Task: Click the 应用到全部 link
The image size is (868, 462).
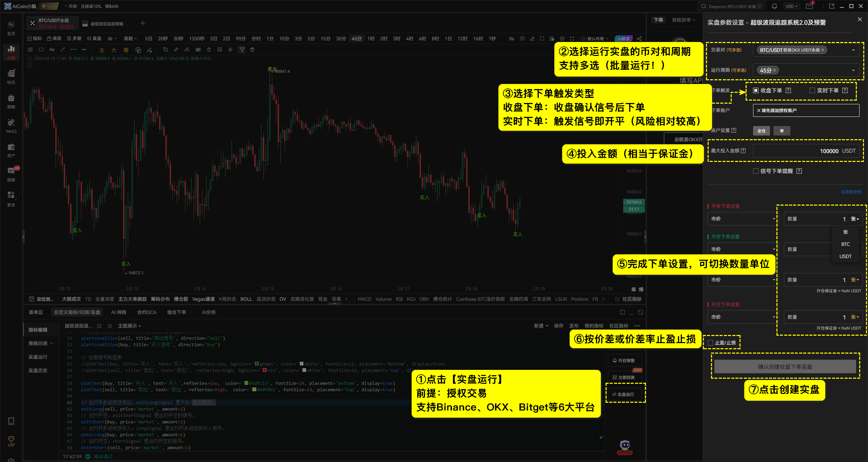Action: click(x=851, y=192)
